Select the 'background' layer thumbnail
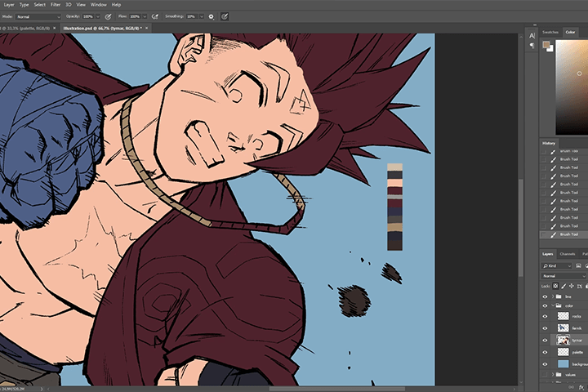The height and width of the screenshot is (392, 588). coord(563,364)
